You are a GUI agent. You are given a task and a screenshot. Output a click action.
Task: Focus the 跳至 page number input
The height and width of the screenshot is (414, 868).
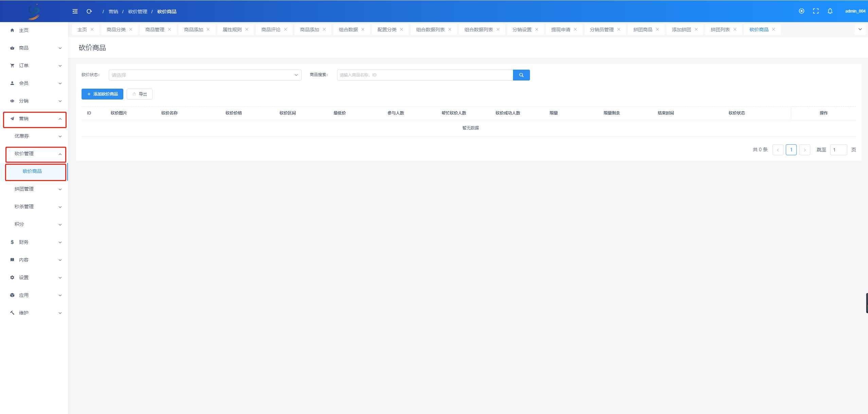(838, 150)
